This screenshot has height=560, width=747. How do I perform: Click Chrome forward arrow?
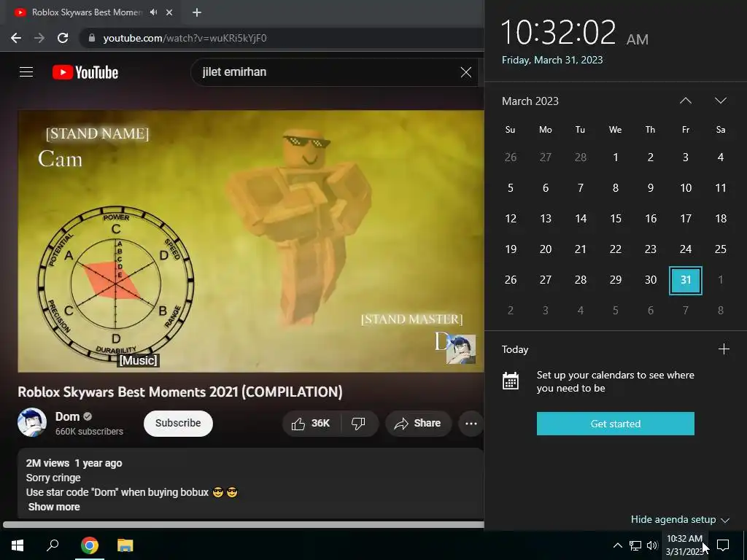(39, 38)
